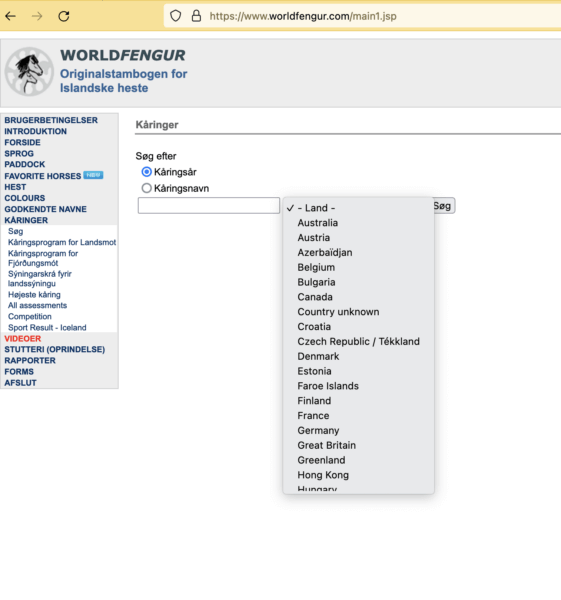Open the red VIDEOER menu item
This screenshot has width=561, height=600.
[x=23, y=339]
